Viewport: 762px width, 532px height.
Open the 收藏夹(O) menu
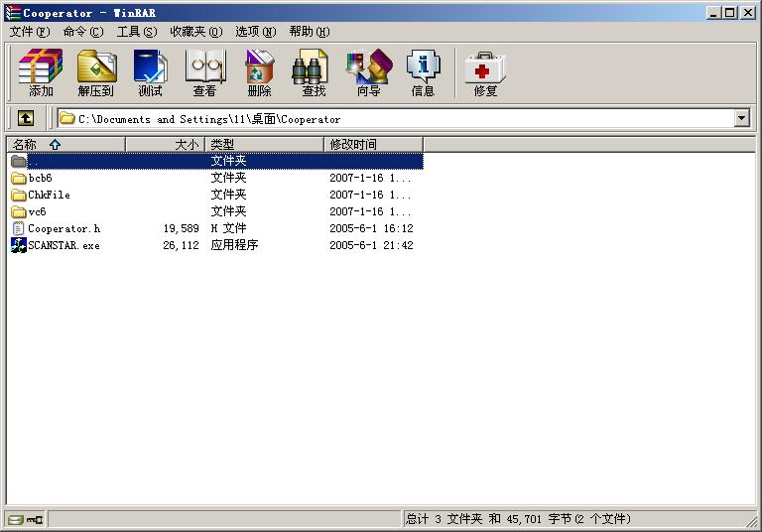pyautogui.click(x=195, y=32)
